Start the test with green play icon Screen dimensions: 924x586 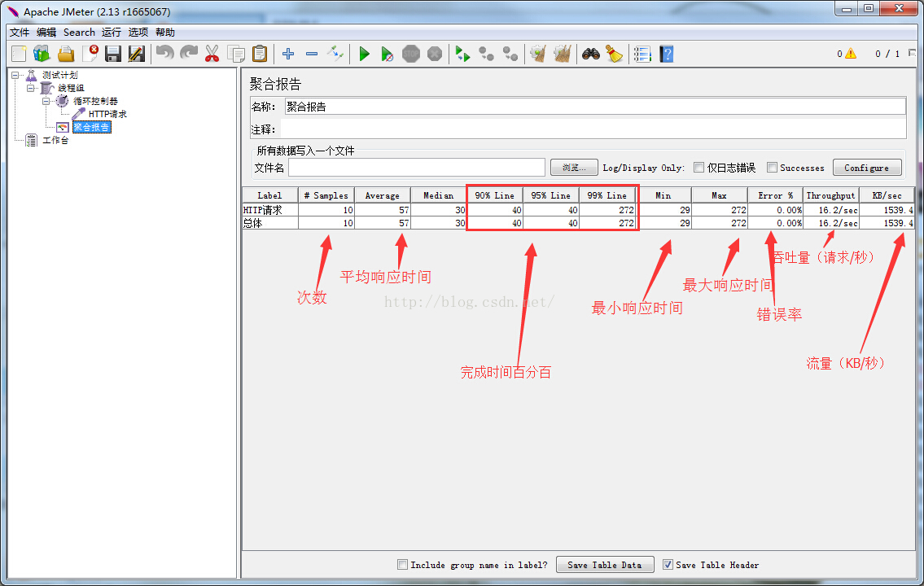coord(364,55)
